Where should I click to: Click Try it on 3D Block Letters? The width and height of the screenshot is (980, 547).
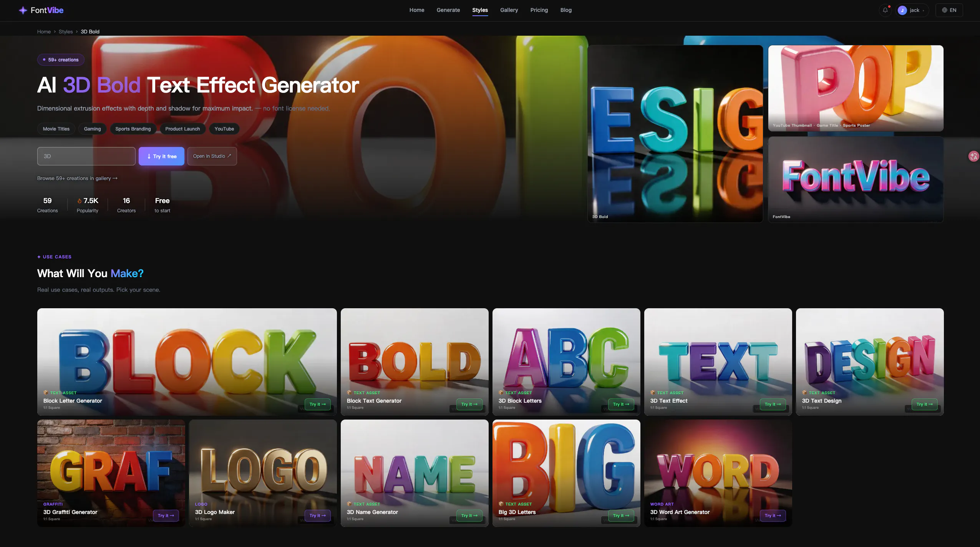[x=621, y=404]
